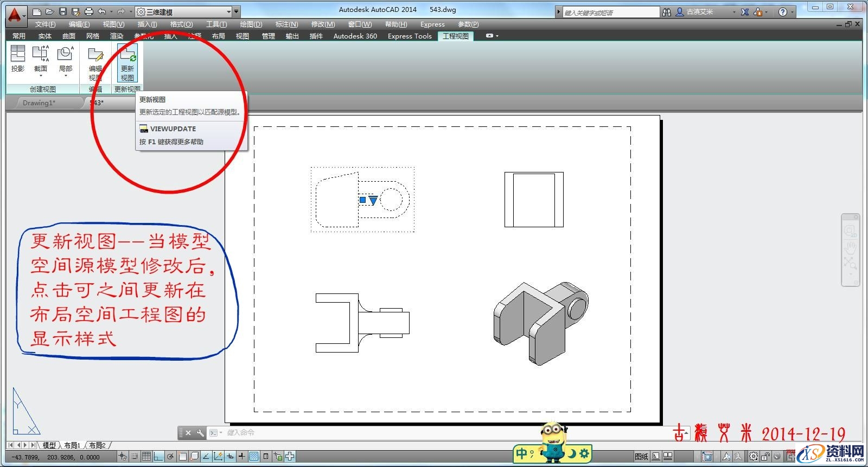
Task: Select the 编辑视图 edit view tool
Action: [95, 63]
